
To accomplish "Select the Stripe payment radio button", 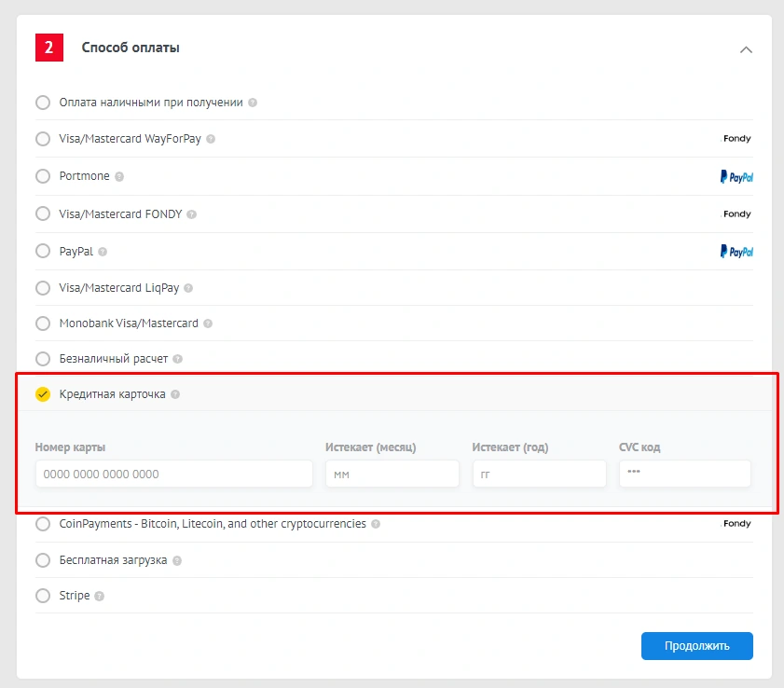I will [x=43, y=596].
